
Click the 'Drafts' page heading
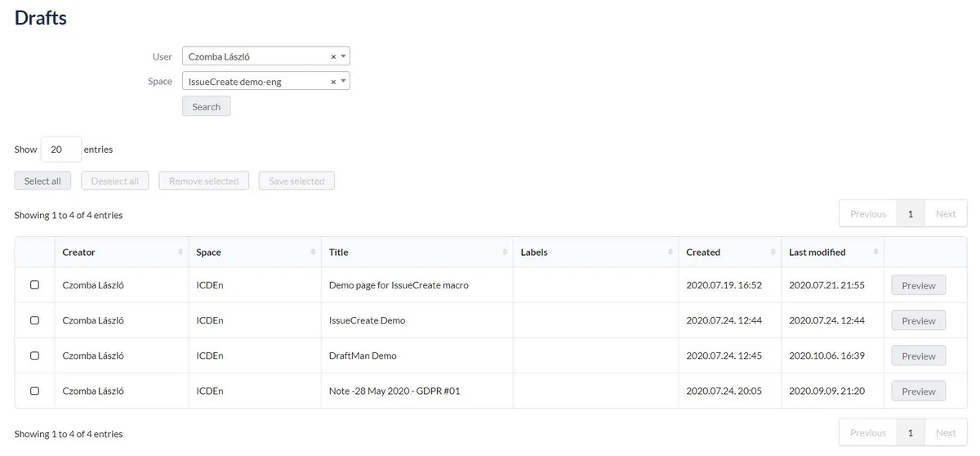[41, 17]
